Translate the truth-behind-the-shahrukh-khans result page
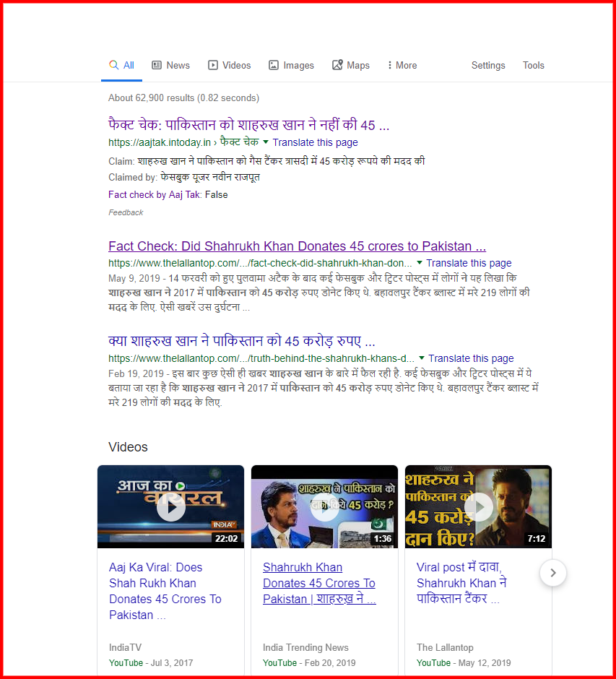The width and height of the screenshot is (616, 679). [x=471, y=358]
